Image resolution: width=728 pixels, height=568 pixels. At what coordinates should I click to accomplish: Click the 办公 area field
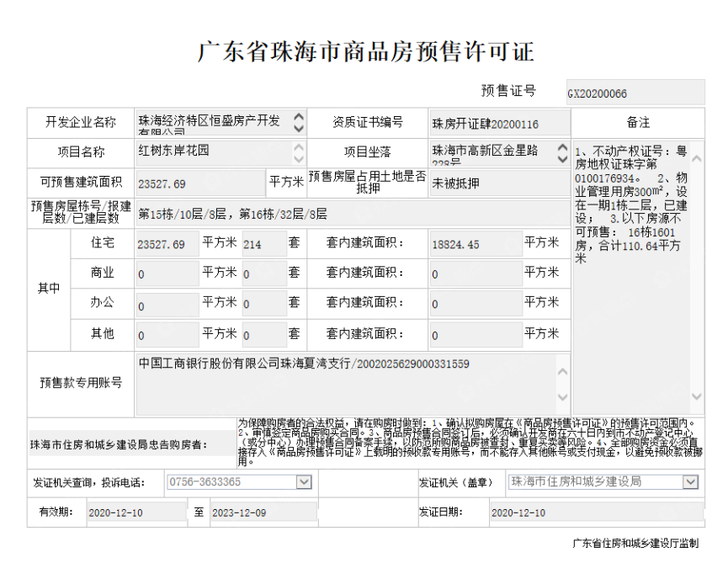pyautogui.click(x=167, y=304)
